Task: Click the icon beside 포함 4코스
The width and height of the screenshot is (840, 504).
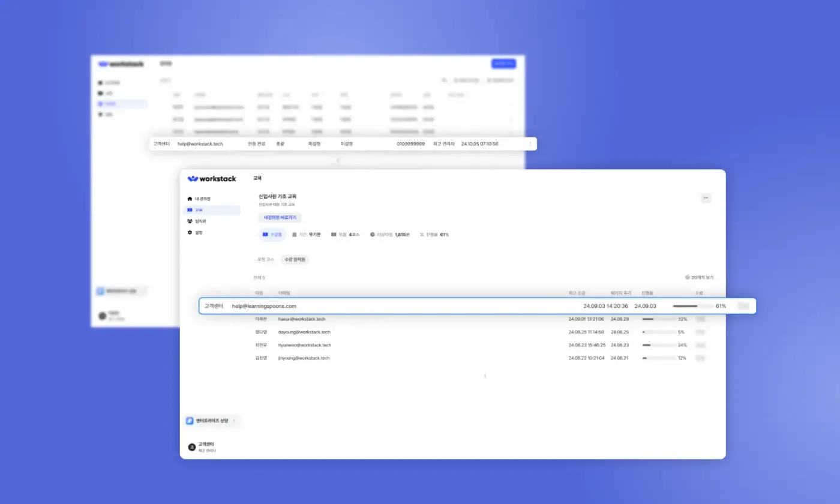Action: point(334,235)
